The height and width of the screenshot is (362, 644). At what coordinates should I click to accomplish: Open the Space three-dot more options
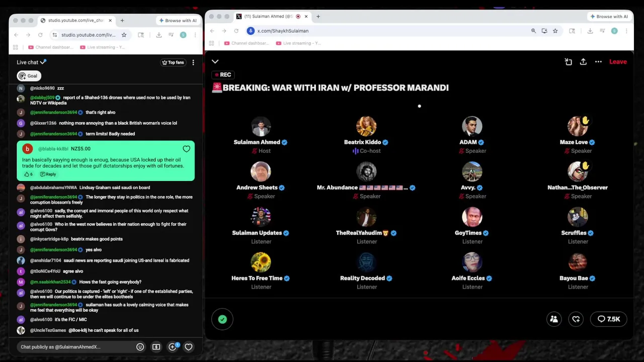click(598, 61)
